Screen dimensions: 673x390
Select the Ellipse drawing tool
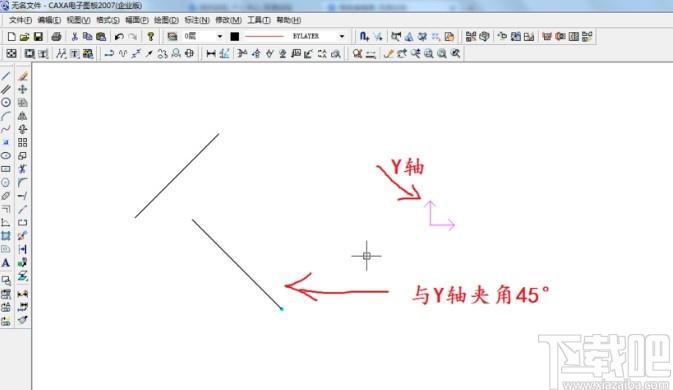tap(6, 156)
